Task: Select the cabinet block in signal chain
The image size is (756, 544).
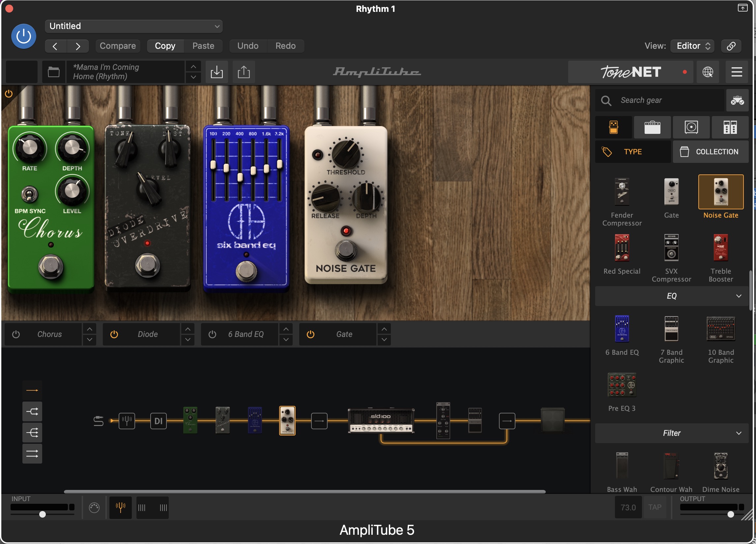Action: (552, 420)
